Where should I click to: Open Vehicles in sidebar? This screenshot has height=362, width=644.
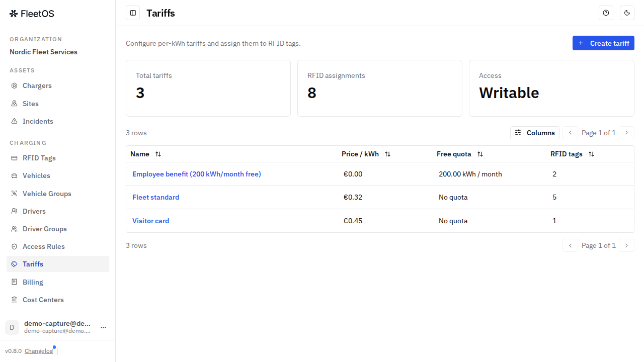[58, 175]
